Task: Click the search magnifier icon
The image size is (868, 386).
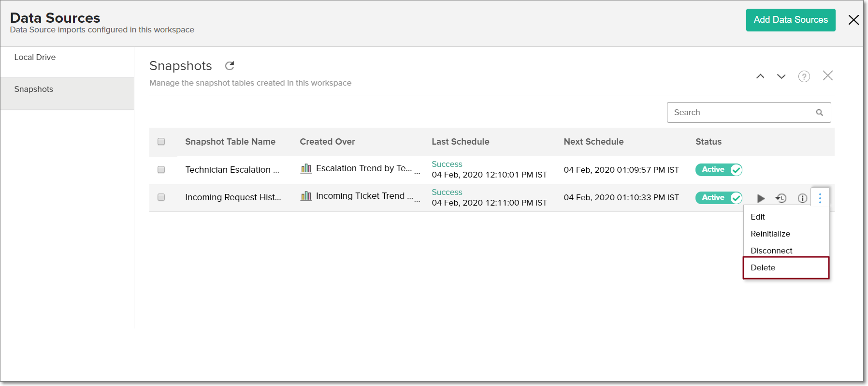Action: point(819,113)
